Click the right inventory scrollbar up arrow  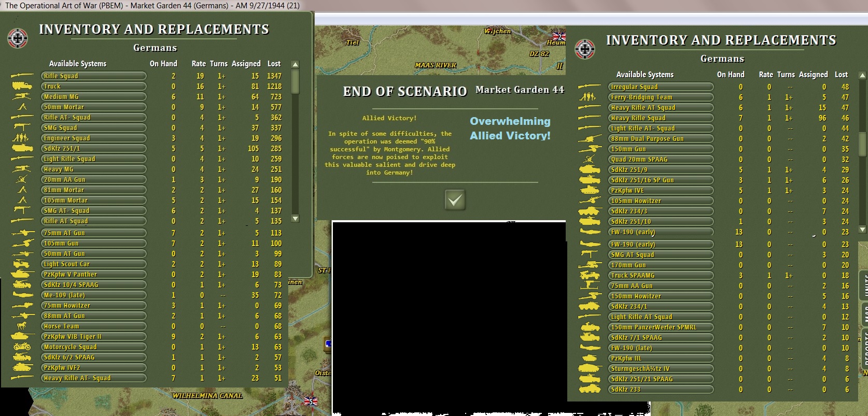tap(862, 76)
